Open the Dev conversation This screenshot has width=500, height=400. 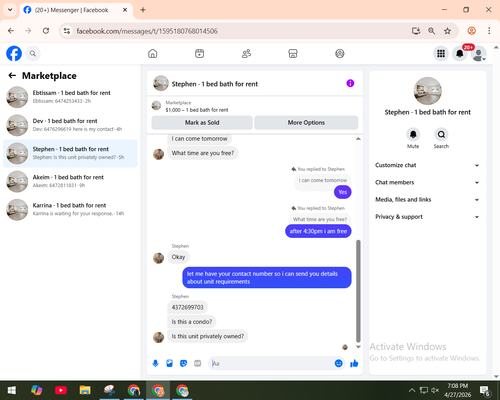(70, 125)
